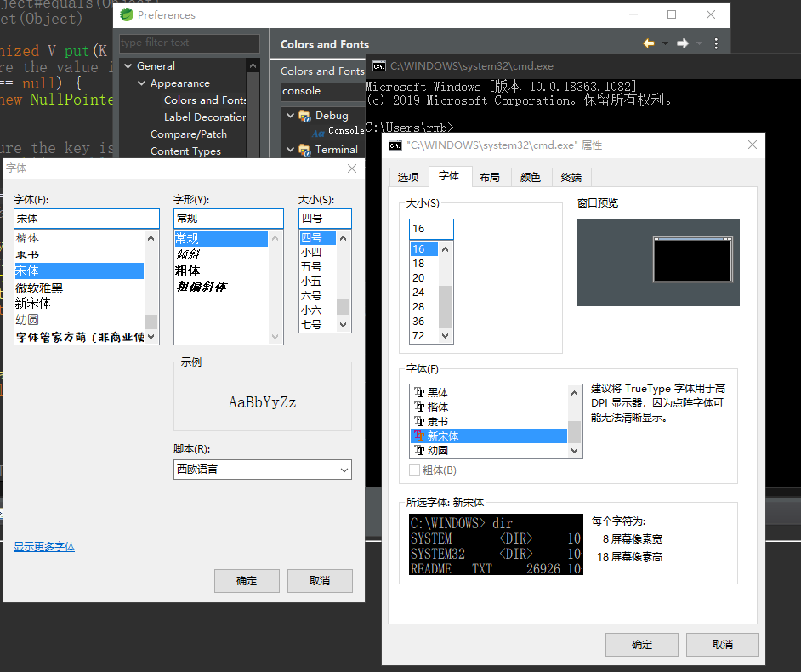Image resolution: width=801 pixels, height=672 pixels.
Task: Switch to the 字体 tab in cmd properties
Action: click(x=449, y=176)
